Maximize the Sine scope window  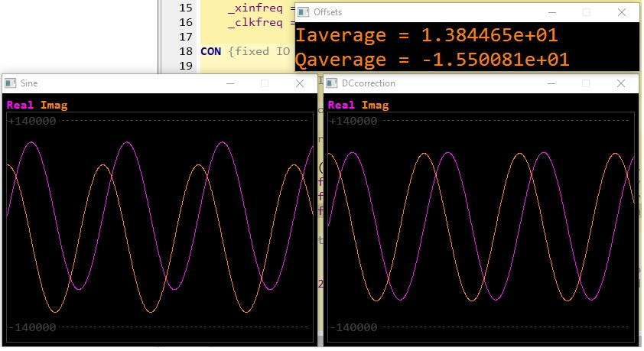[x=265, y=83]
